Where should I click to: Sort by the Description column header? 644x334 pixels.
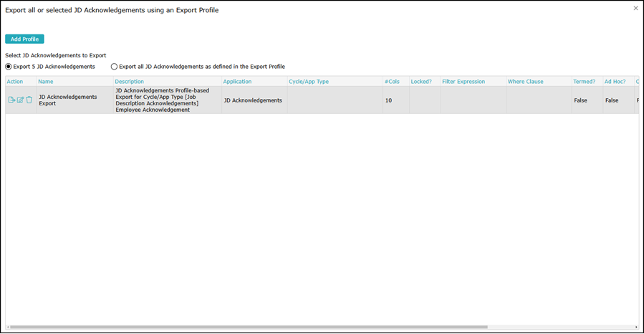point(130,82)
